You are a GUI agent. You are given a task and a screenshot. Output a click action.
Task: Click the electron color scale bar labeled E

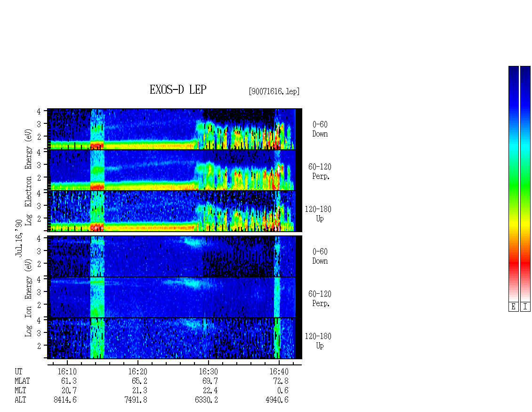[513, 184]
